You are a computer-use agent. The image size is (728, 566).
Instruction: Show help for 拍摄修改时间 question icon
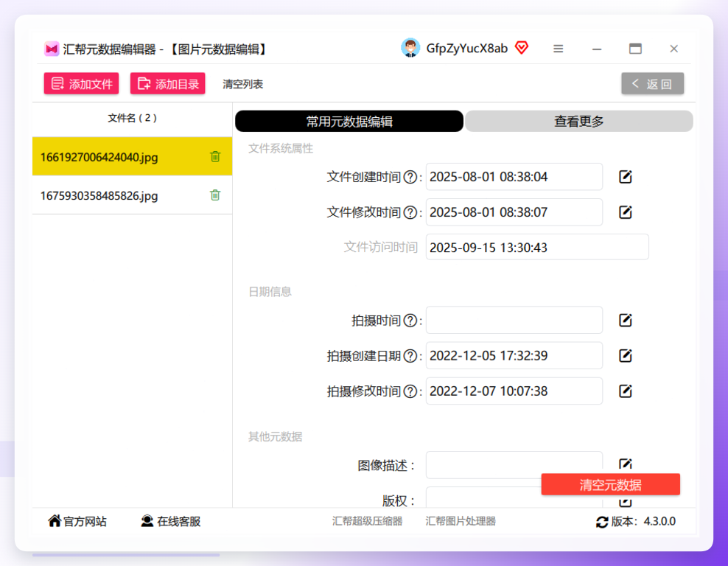tap(410, 391)
